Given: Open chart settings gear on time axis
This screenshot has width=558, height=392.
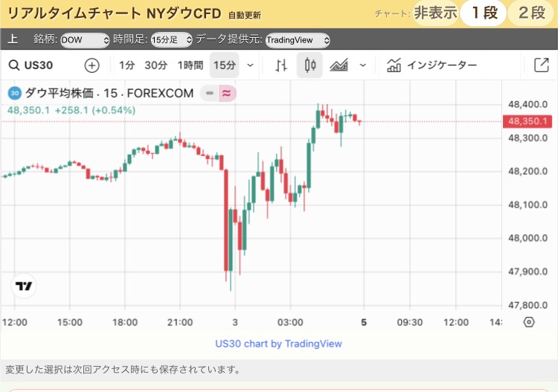Looking at the screenshot, I should 529,322.
